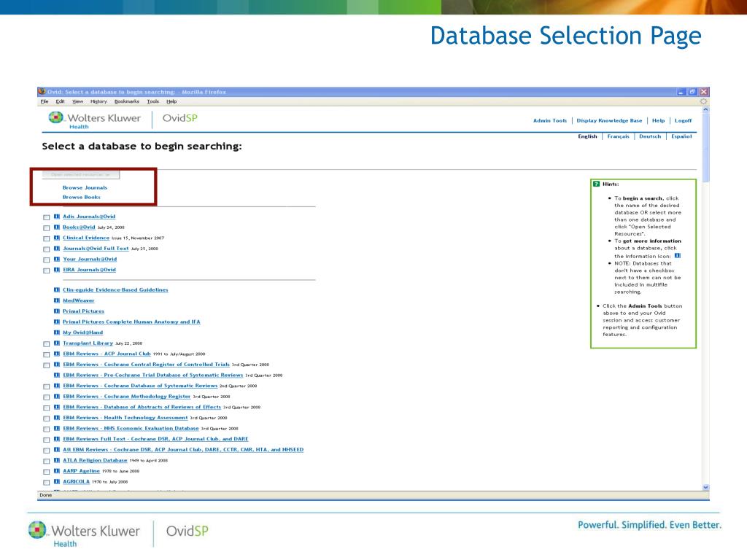Check the Transplant Library checkbox
Viewport: 747px width, 560px height.
[x=46, y=344]
